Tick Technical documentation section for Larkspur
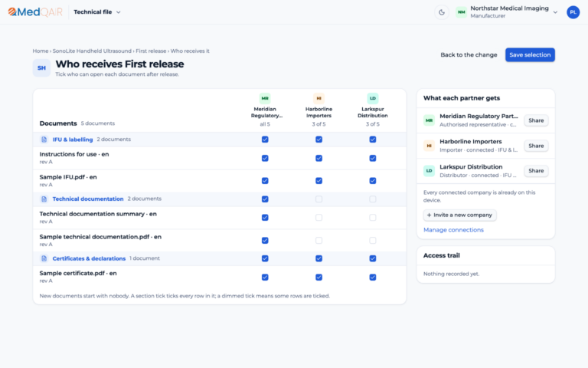The image size is (588, 368). point(373,199)
